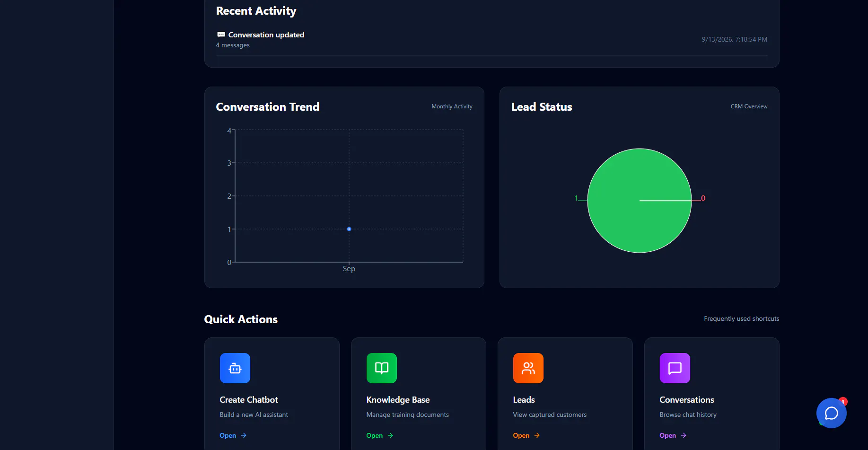
Task: Click the y-axis value 2 on trend chart
Action: pyautogui.click(x=229, y=196)
